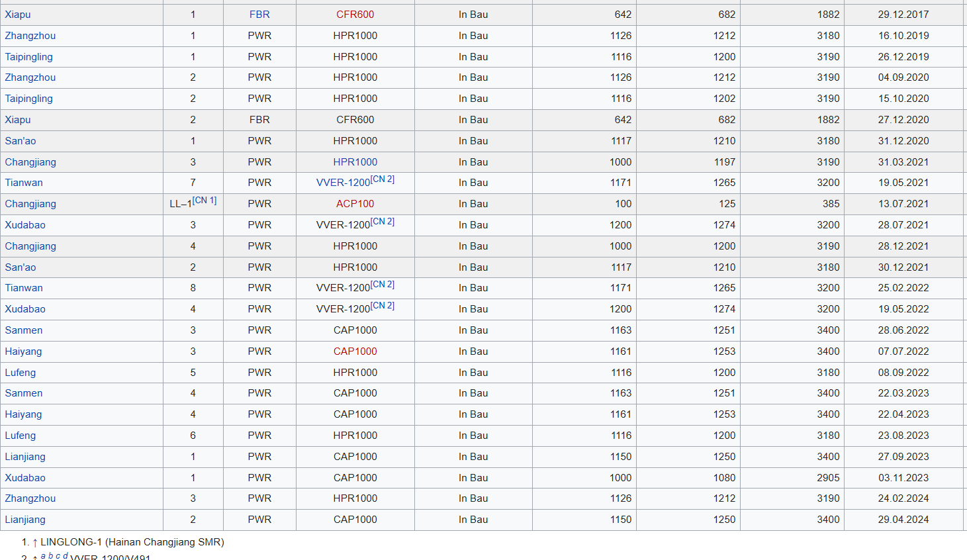Image resolution: width=967 pixels, height=560 pixels.
Task: Open the Tianwan link in the 19.05.2021 row
Action: coord(24,183)
